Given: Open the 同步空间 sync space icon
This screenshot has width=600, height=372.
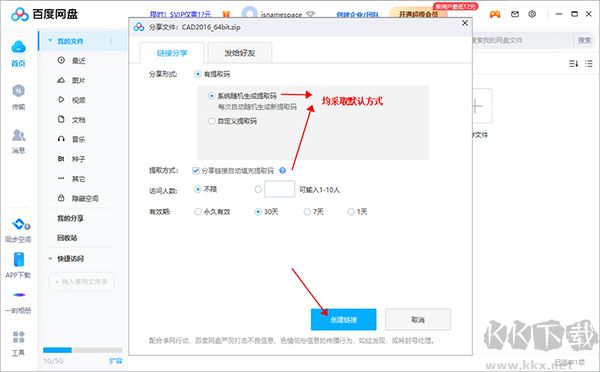Looking at the screenshot, I should tap(20, 224).
